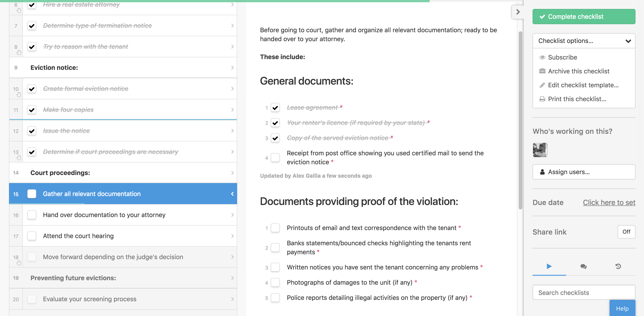The height and width of the screenshot is (316, 644).
Task: Click the 'Click here to set' due date link
Action: coord(609,203)
